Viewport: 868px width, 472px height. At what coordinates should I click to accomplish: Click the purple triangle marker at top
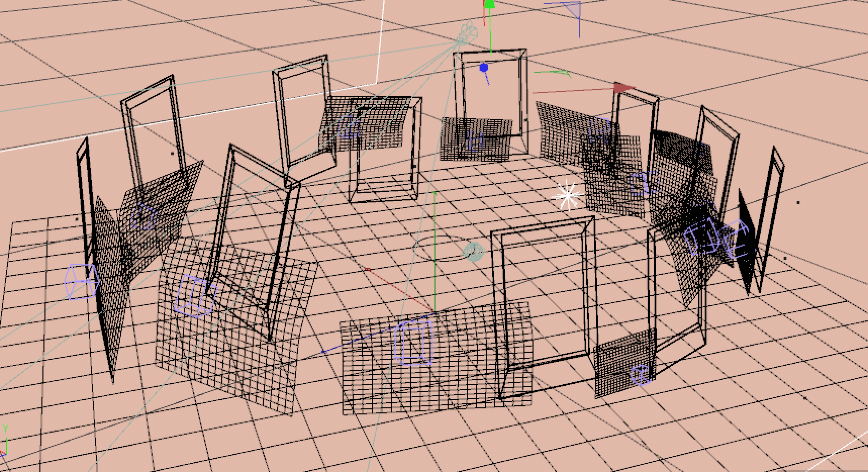coord(572,10)
